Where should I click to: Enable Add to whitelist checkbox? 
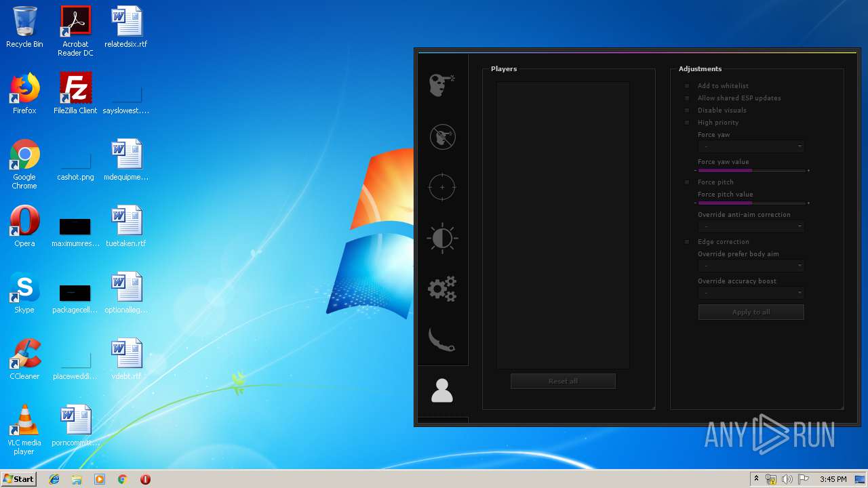pos(687,86)
